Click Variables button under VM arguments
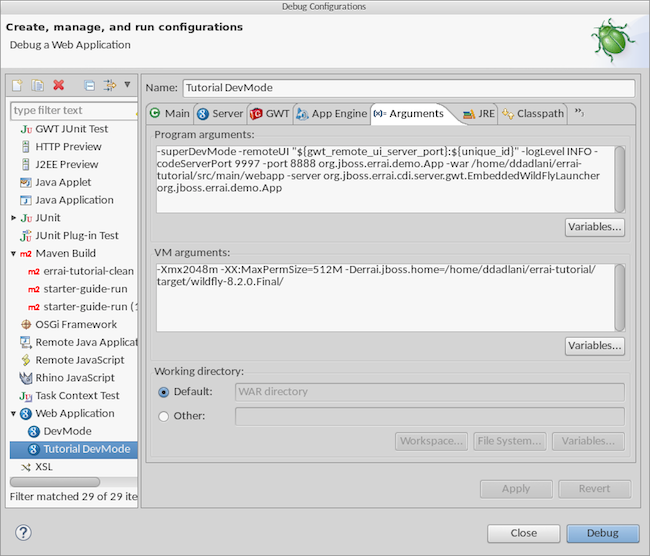Image resolution: width=650 pixels, height=556 pixels. click(x=594, y=346)
